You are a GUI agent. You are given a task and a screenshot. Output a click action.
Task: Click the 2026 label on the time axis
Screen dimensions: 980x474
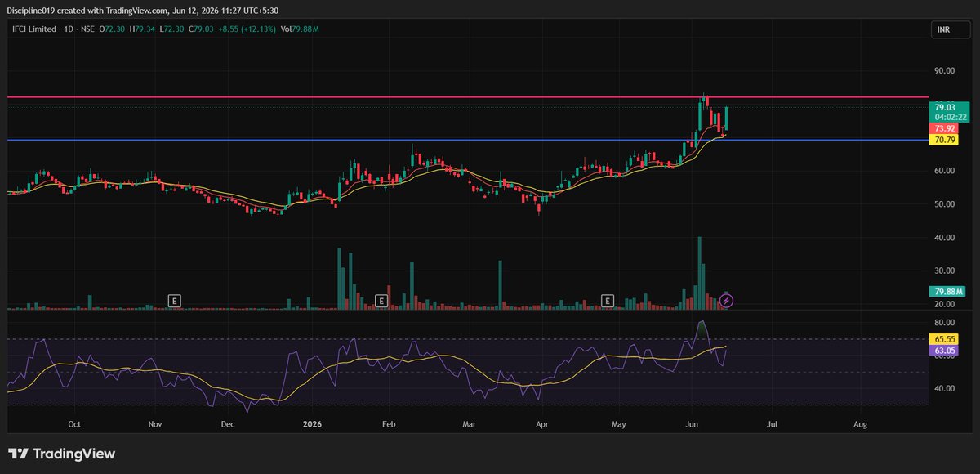[x=313, y=425]
